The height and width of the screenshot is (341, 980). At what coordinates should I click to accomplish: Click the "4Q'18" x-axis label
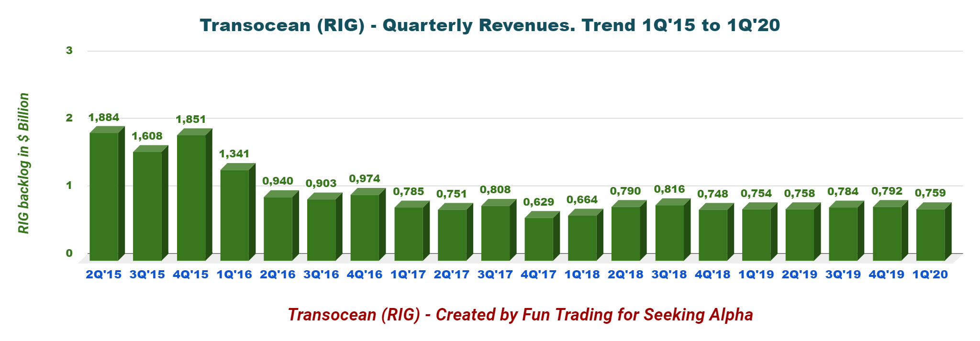[713, 275]
